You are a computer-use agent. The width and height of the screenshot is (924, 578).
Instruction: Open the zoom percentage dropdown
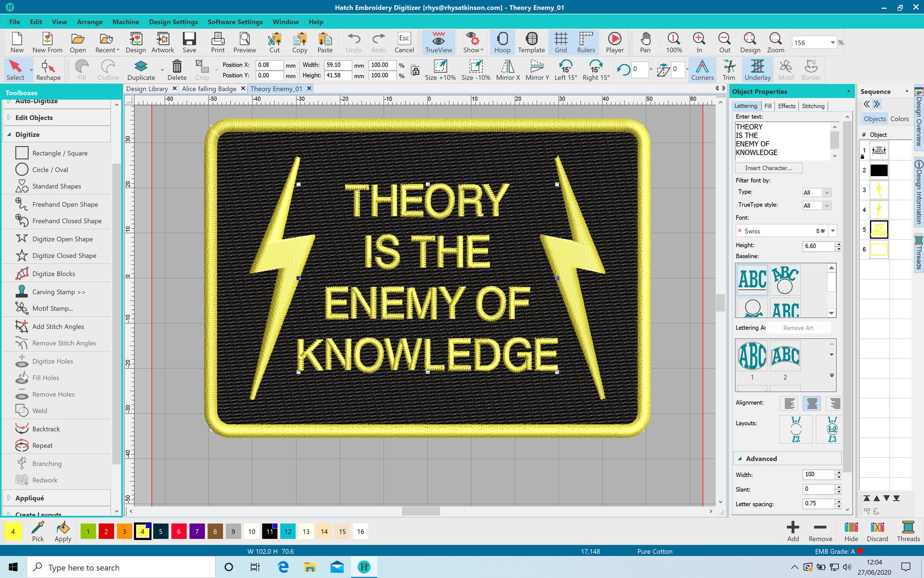[832, 43]
